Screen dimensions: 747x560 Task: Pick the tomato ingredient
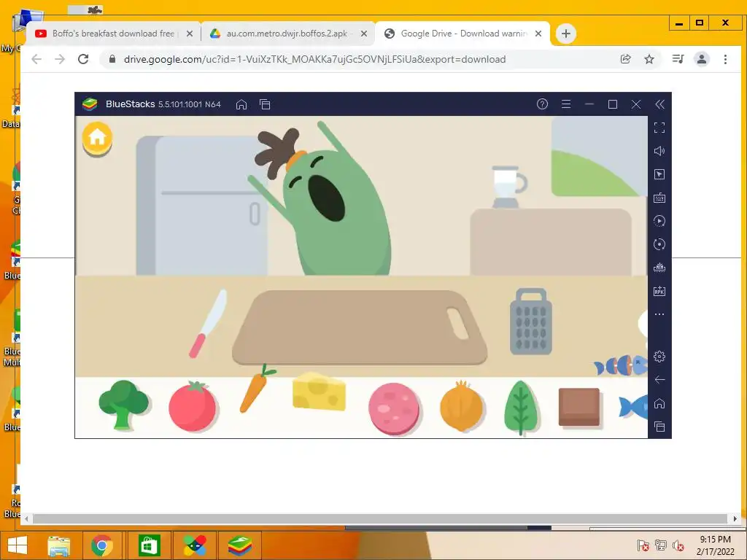coord(193,406)
